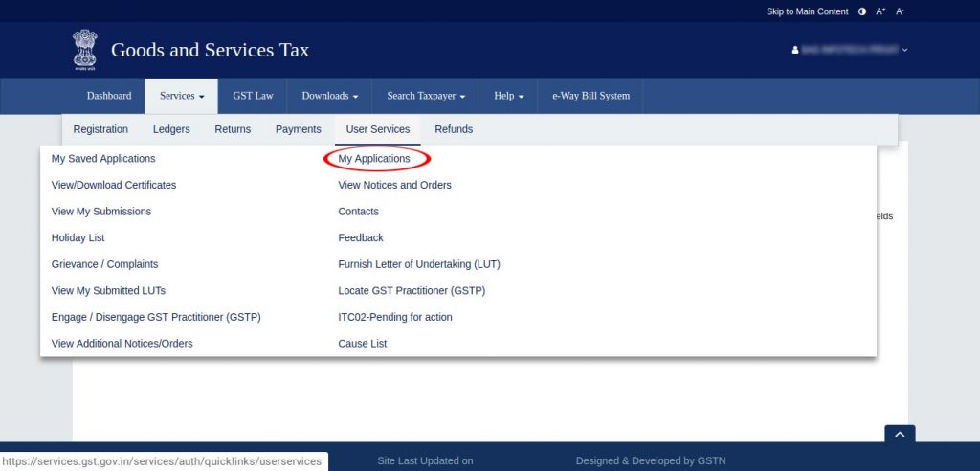Open the e-Way Bill System menu
Screen dimensions: 980x471
(590, 96)
